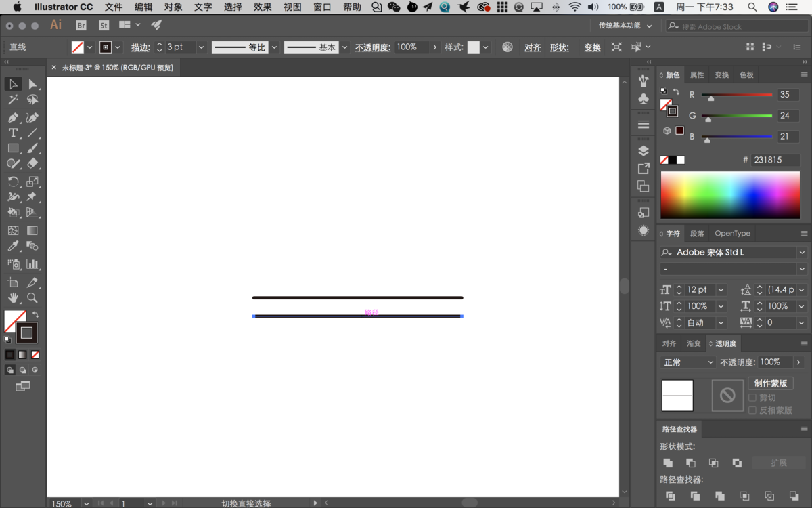Click the 描边 stroke label link
Viewport: 812px width, 508px height.
click(140, 47)
